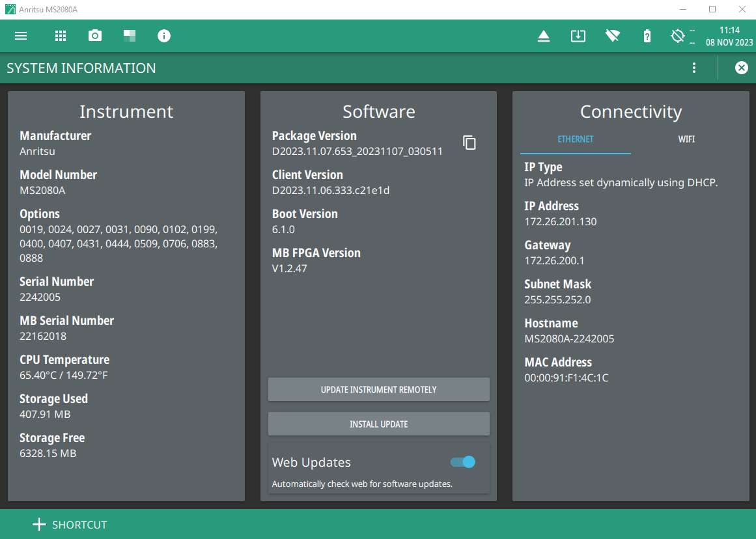Image resolution: width=756 pixels, height=539 pixels.
Task: Click the download/save icon in toolbar
Action: pos(578,36)
